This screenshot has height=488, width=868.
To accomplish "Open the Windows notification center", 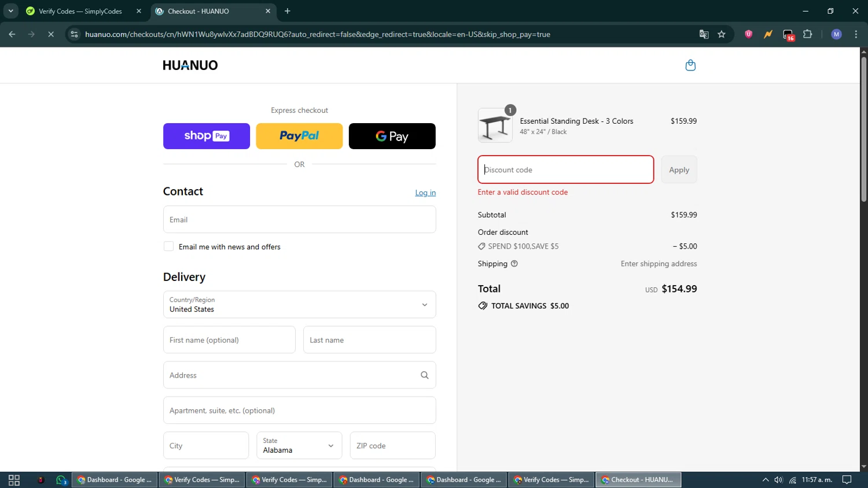I will [x=847, y=480].
